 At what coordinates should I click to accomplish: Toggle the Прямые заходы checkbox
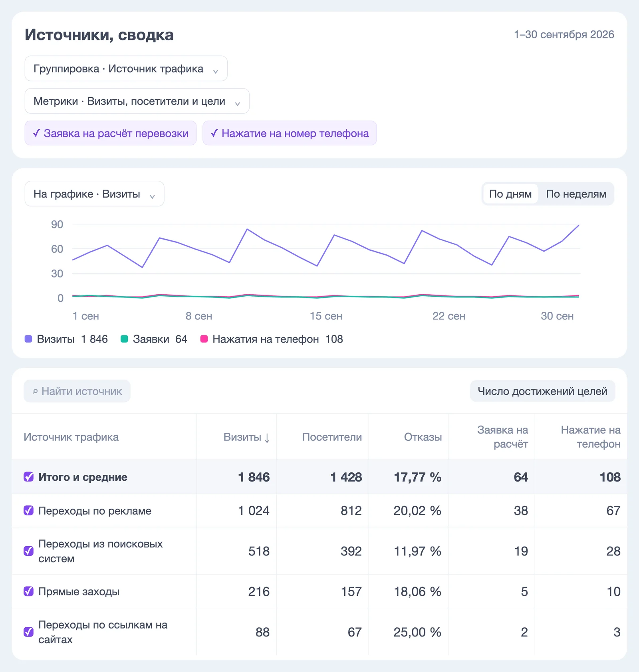click(29, 591)
